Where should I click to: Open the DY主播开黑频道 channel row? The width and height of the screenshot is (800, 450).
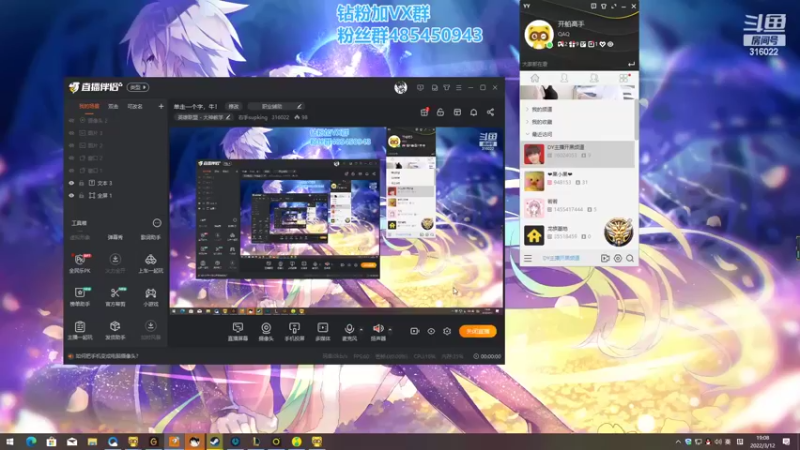pos(579,154)
